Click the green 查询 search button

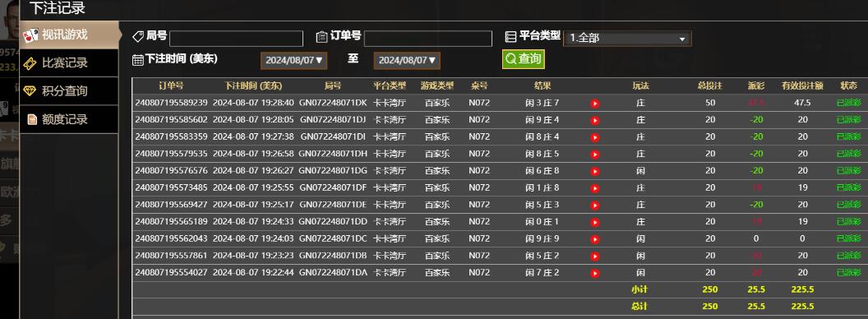click(524, 58)
